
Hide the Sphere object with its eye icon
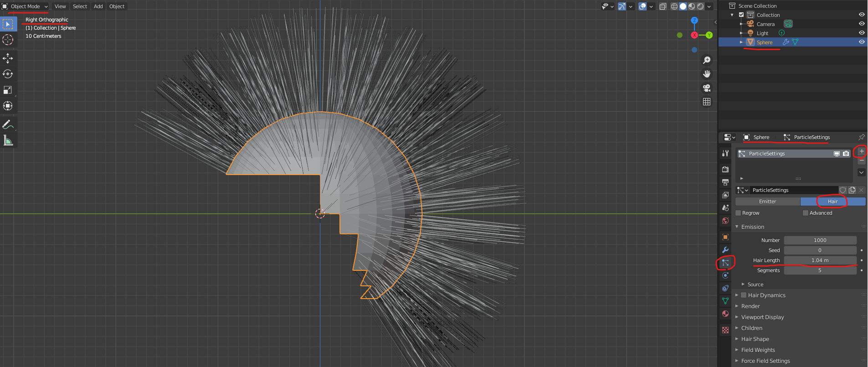tap(862, 42)
